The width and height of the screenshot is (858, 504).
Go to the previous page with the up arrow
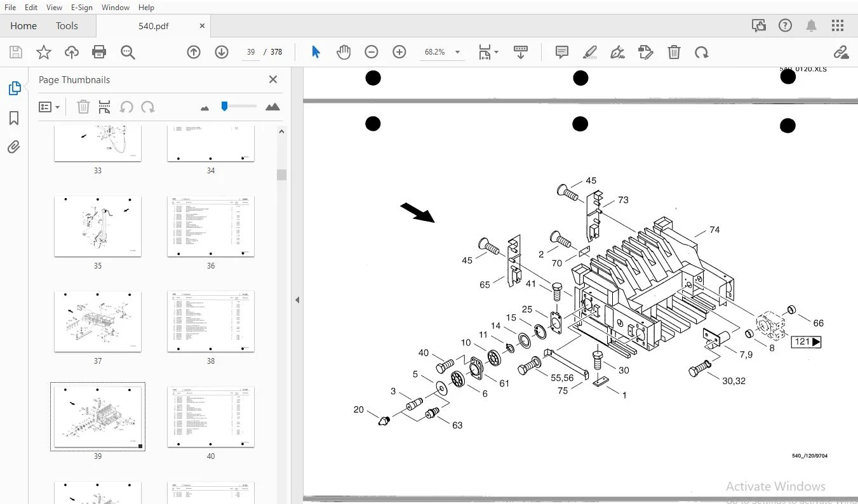tap(194, 52)
